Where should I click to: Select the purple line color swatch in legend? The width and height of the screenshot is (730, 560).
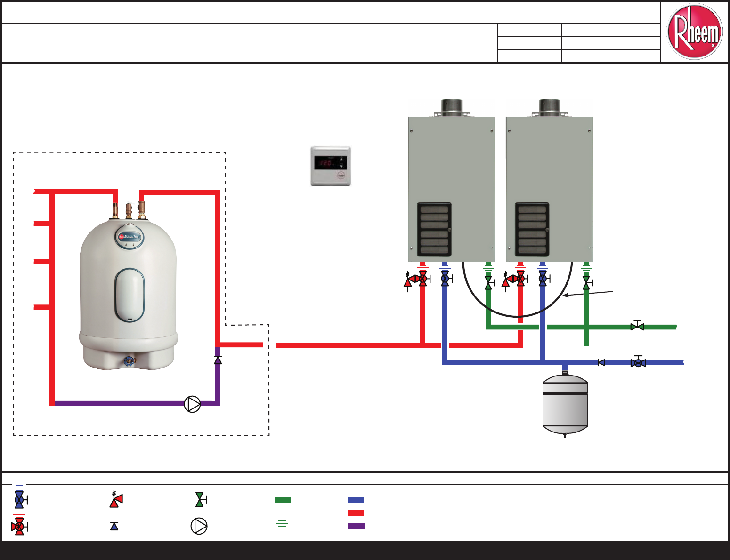tap(356, 527)
